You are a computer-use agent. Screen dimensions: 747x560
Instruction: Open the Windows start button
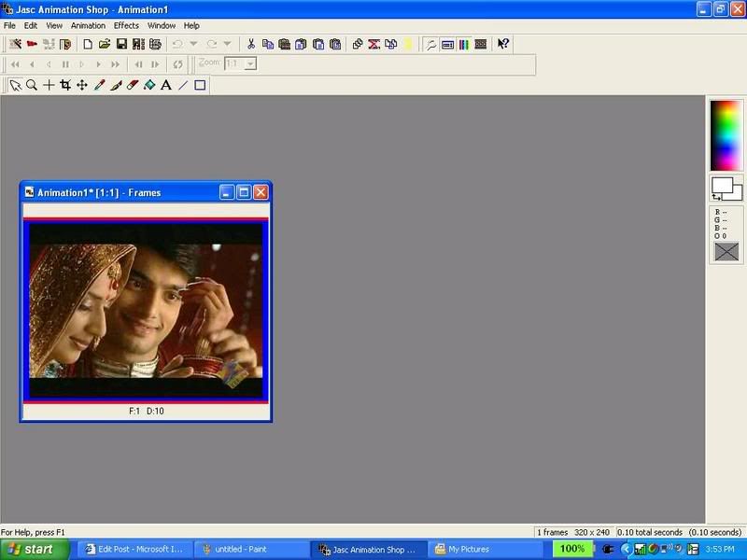pos(35,550)
